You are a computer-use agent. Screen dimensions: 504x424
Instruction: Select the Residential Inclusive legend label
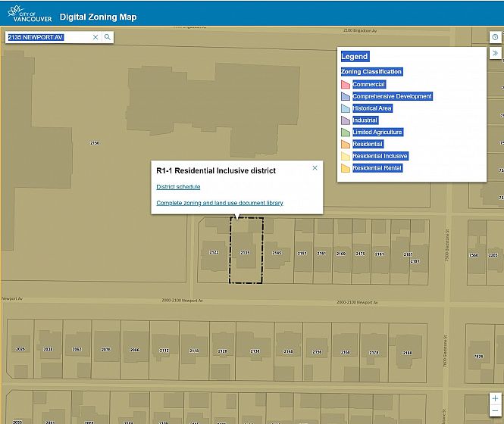(380, 156)
